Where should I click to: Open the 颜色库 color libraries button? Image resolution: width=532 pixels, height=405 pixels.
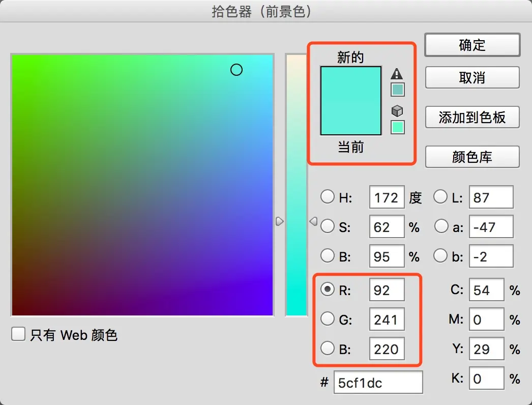pos(472,157)
